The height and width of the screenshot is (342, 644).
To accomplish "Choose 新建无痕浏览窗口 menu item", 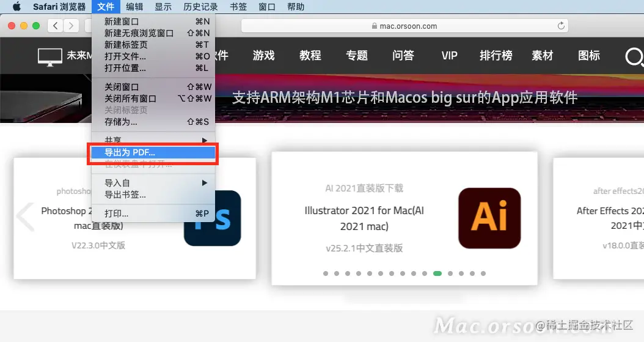I will point(153,33).
